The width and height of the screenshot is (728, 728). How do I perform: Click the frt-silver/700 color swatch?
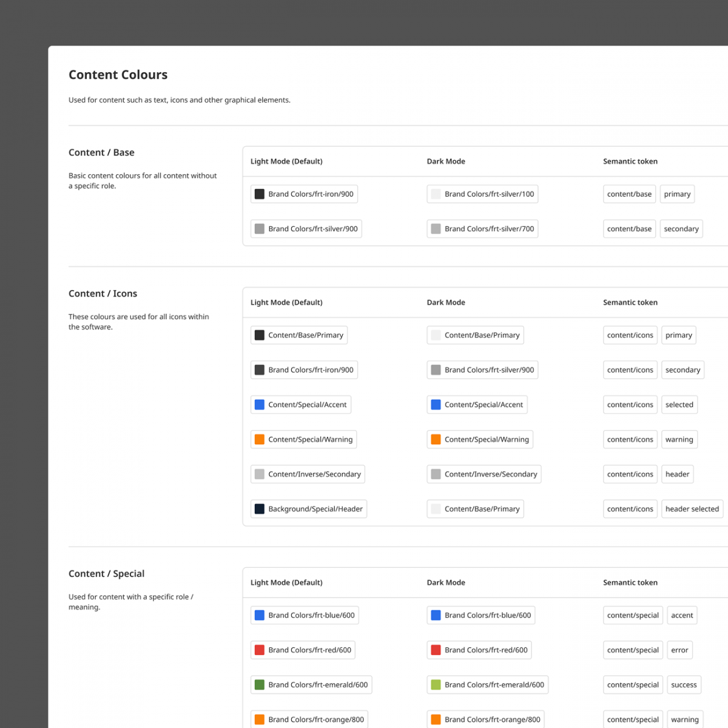pos(436,229)
